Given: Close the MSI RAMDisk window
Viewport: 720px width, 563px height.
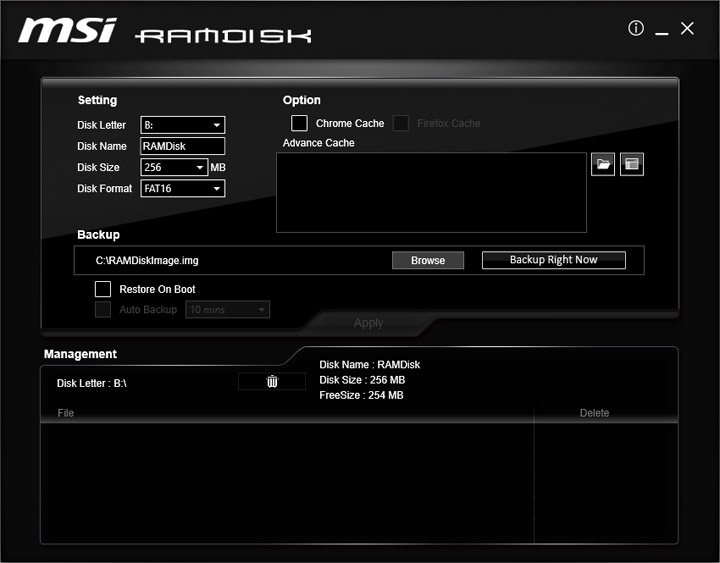Looking at the screenshot, I should coord(687,28).
